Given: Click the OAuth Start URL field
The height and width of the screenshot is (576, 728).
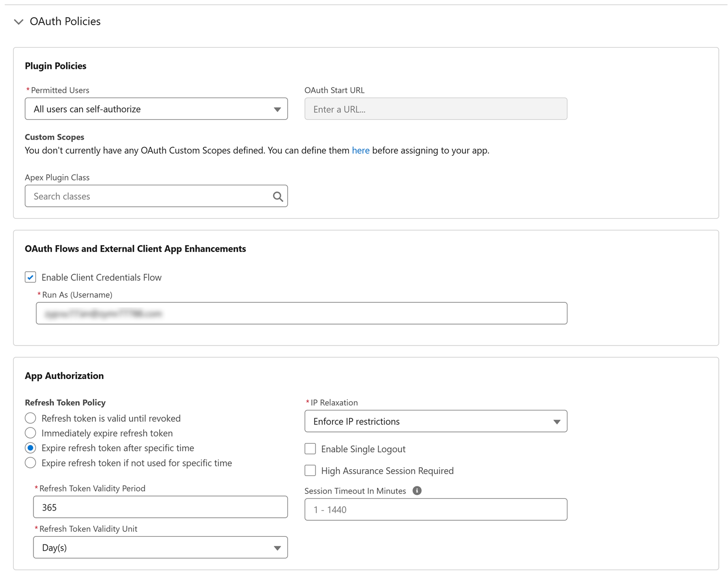Looking at the screenshot, I should coord(435,109).
